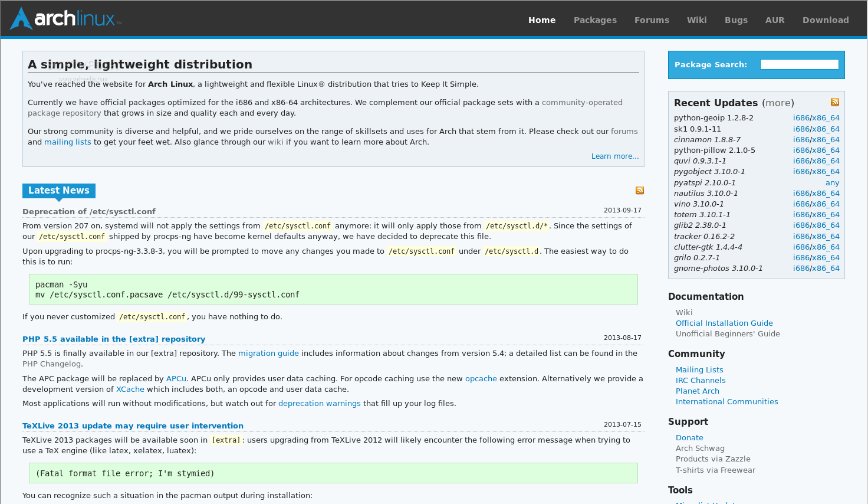Open the Forums nav item

coord(652,20)
